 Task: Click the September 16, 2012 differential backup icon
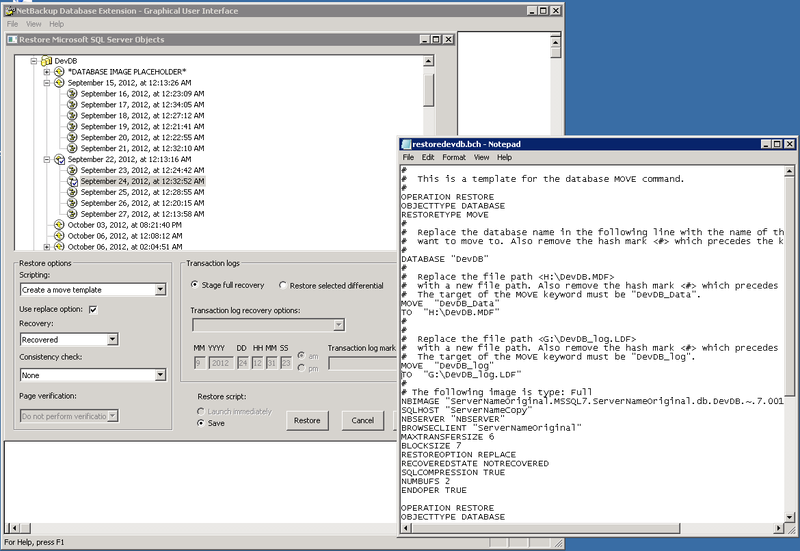tap(72, 93)
